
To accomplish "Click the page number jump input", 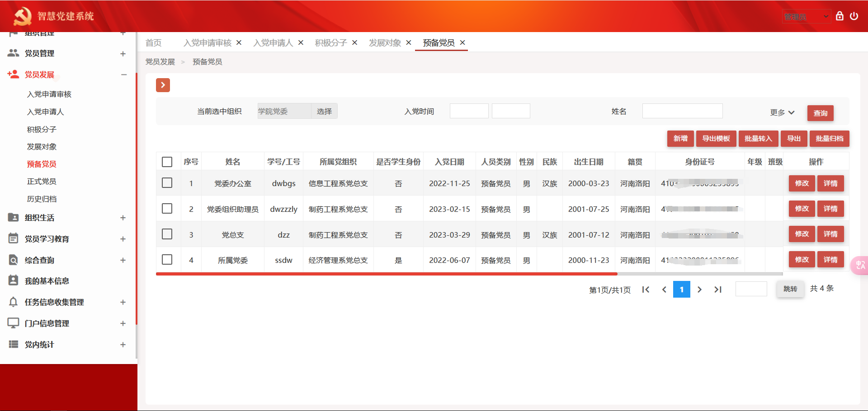I will (x=751, y=289).
